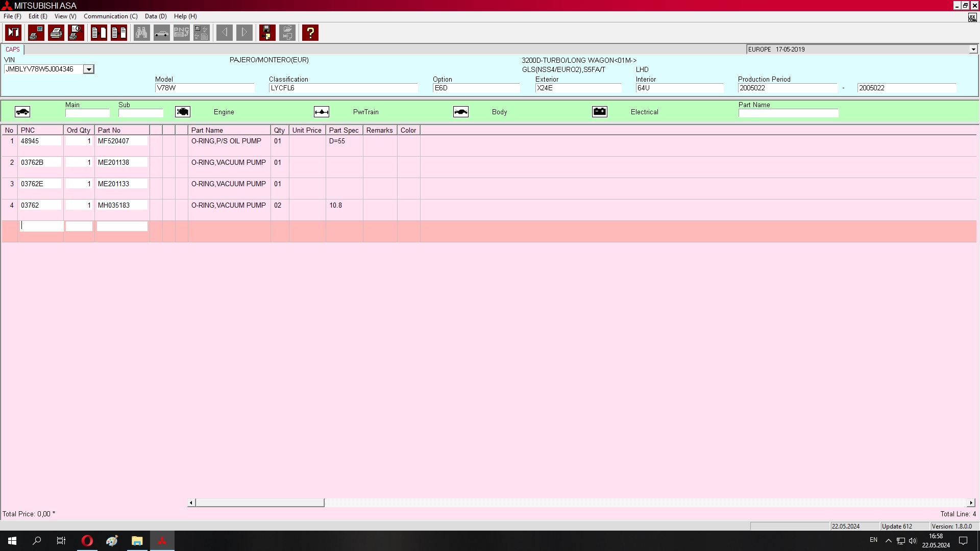The image size is (980, 551).
Task: Select the Electrical group icon
Action: [600, 112]
